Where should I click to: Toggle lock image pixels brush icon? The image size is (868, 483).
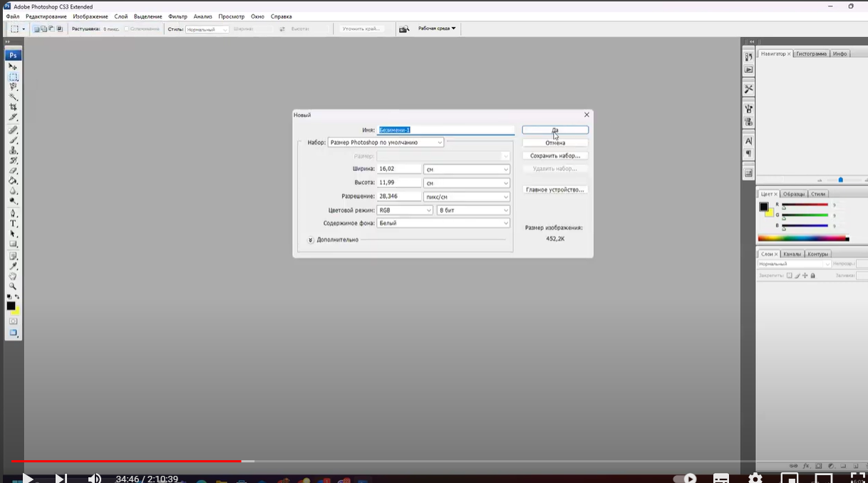(797, 275)
